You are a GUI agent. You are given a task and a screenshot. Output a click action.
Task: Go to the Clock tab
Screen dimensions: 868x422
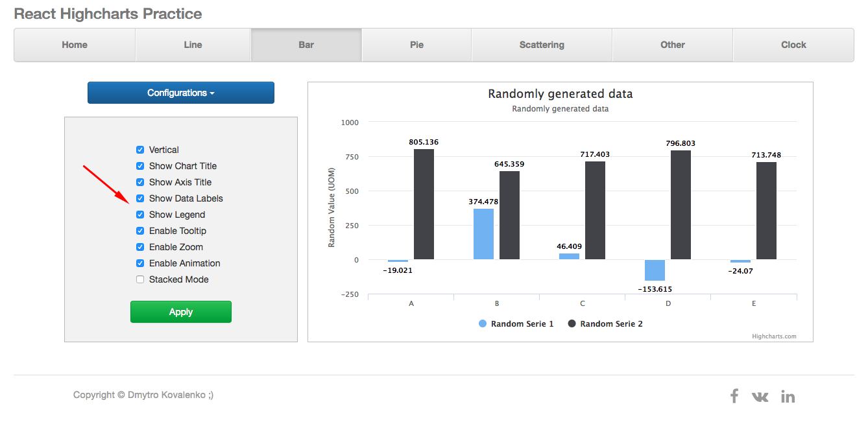793,44
